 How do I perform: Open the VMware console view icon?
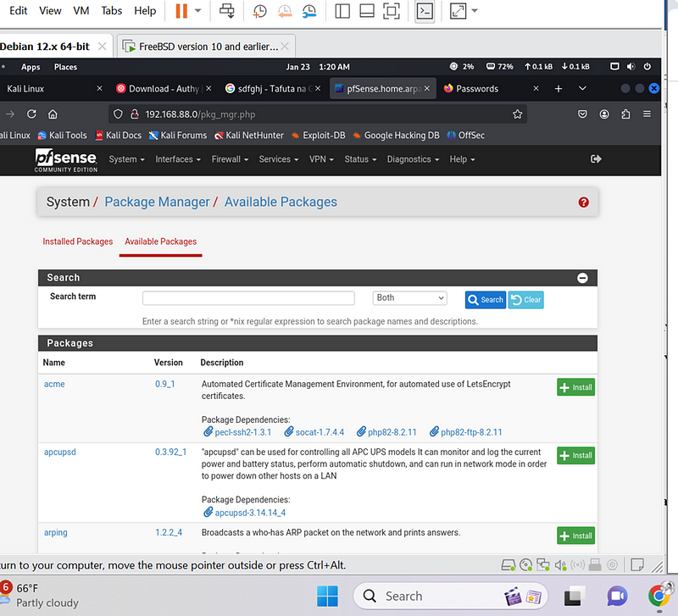(x=425, y=11)
